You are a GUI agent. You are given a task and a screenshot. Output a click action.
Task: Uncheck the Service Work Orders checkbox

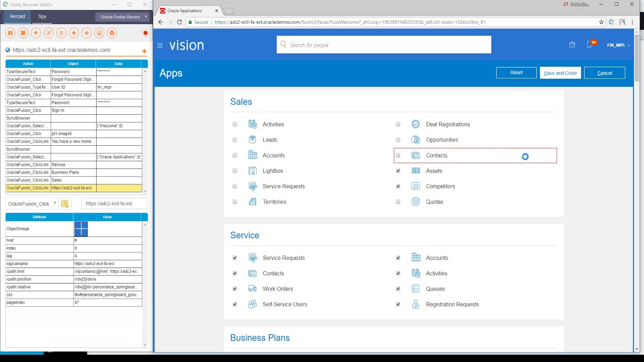click(235, 289)
